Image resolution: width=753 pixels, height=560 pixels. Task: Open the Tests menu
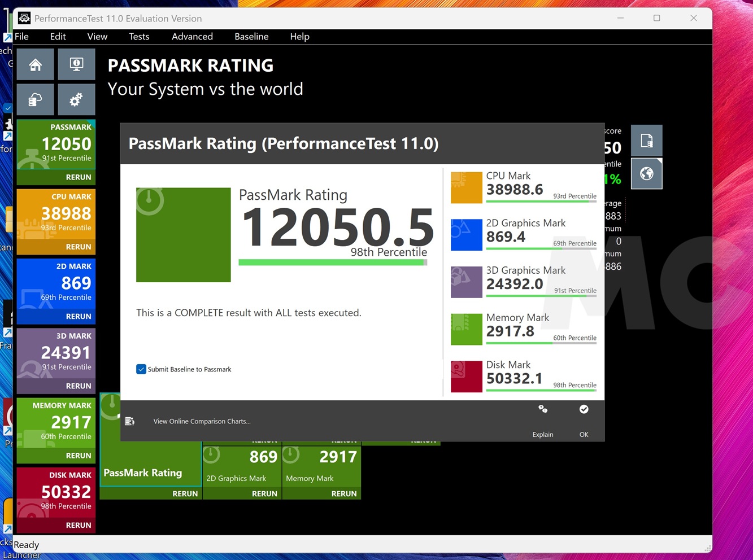(x=139, y=36)
